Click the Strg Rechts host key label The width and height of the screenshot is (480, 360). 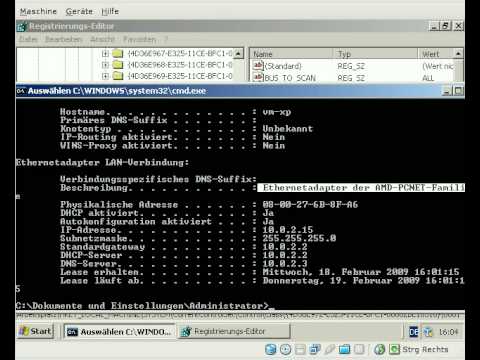tap(425, 349)
